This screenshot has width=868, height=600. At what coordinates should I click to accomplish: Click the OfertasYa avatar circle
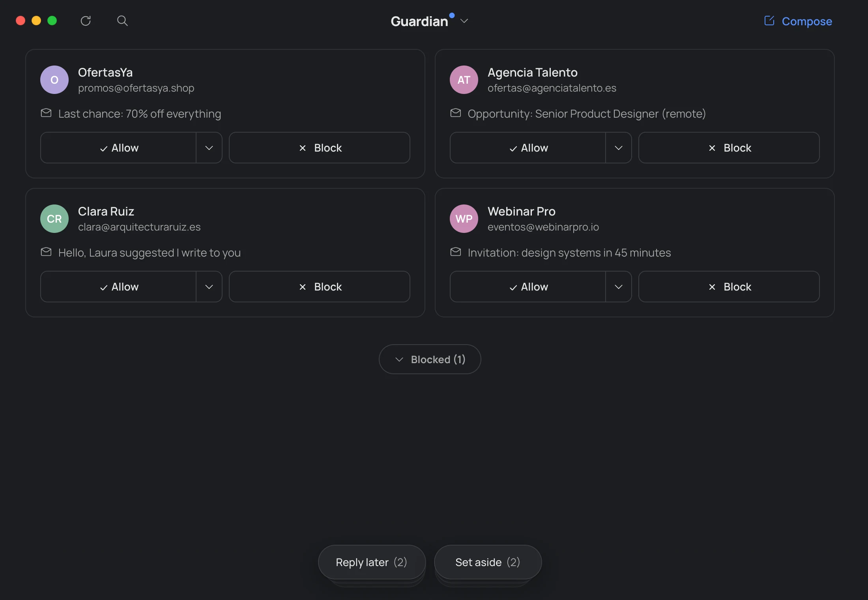coord(54,80)
